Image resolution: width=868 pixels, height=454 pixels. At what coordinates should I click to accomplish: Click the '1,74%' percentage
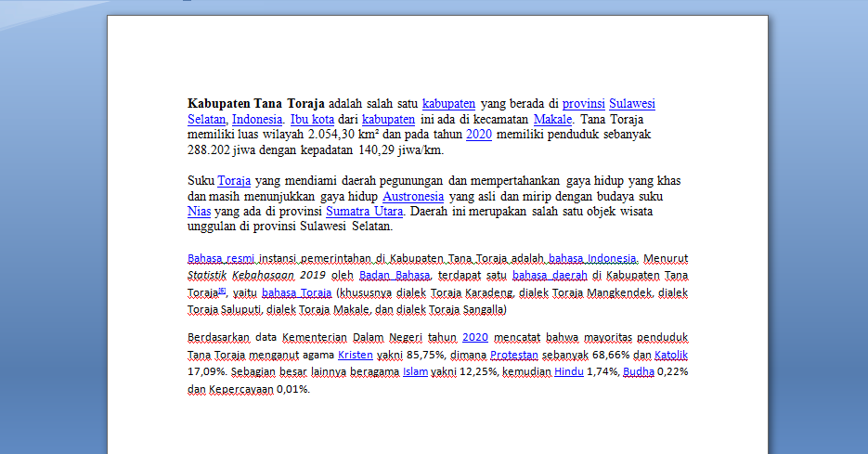[x=602, y=371]
